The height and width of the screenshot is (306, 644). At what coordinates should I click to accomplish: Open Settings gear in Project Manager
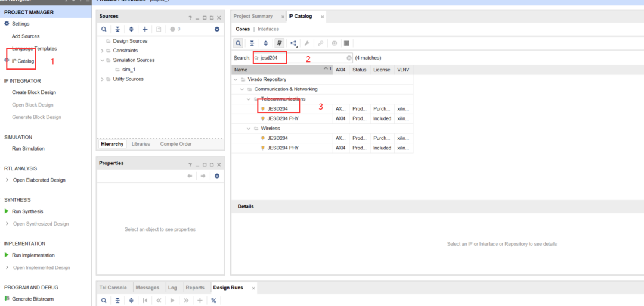click(7, 24)
